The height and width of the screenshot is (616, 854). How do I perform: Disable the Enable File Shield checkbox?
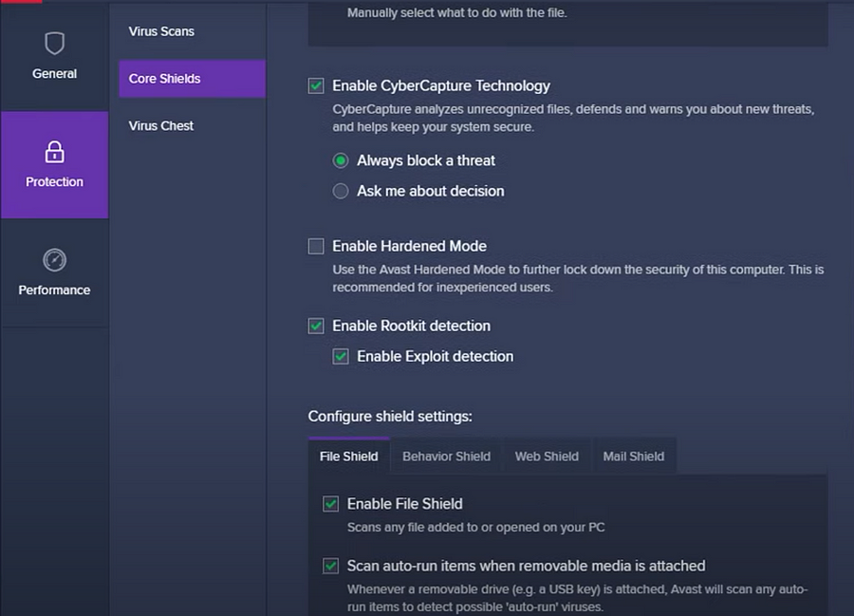[x=330, y=504]
